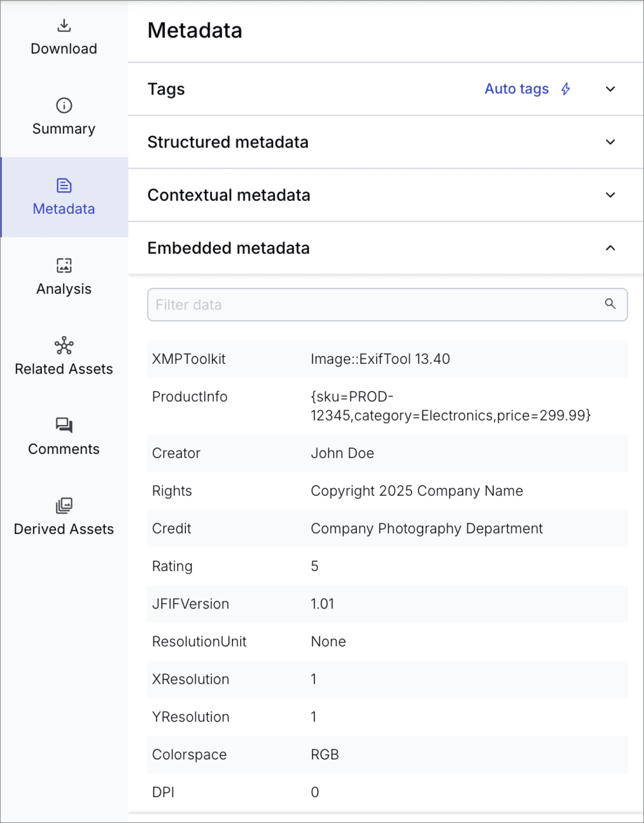Select the Rating value of 5
Viewport: 644px width, 823px height.
click(x=314, y=566)
